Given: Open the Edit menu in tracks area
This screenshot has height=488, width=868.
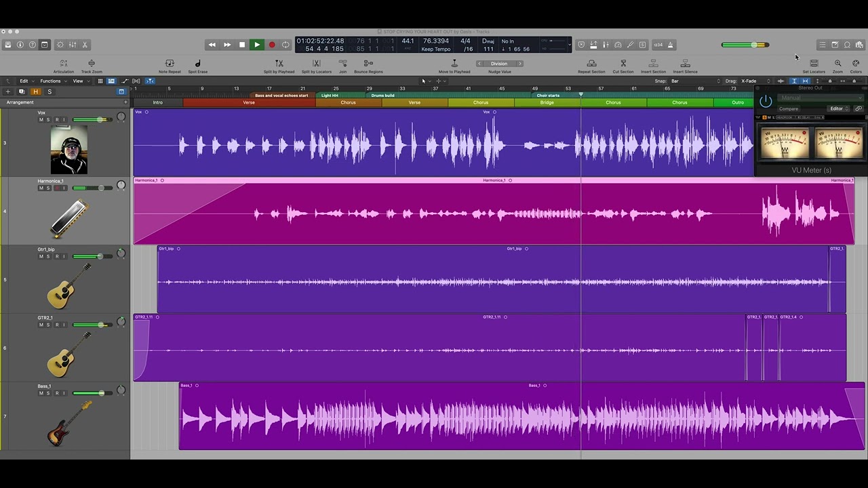Looking at the screenshot, I should (x=26, y=81).
